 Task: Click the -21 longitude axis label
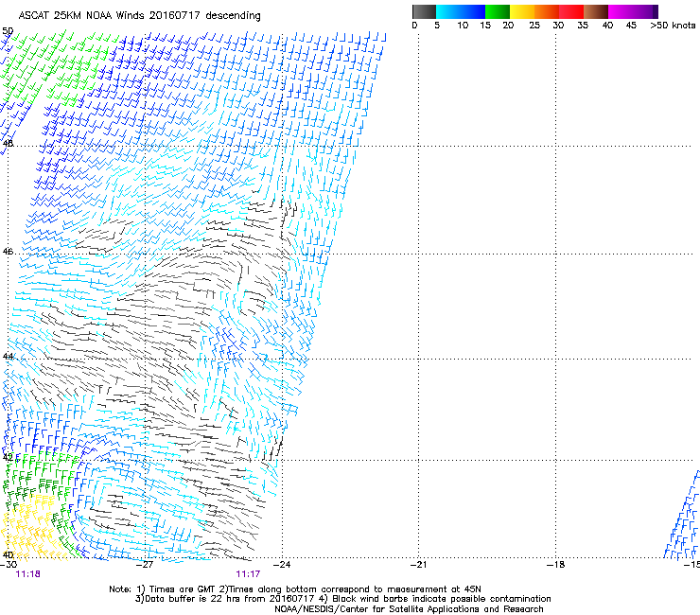(418, 565)
